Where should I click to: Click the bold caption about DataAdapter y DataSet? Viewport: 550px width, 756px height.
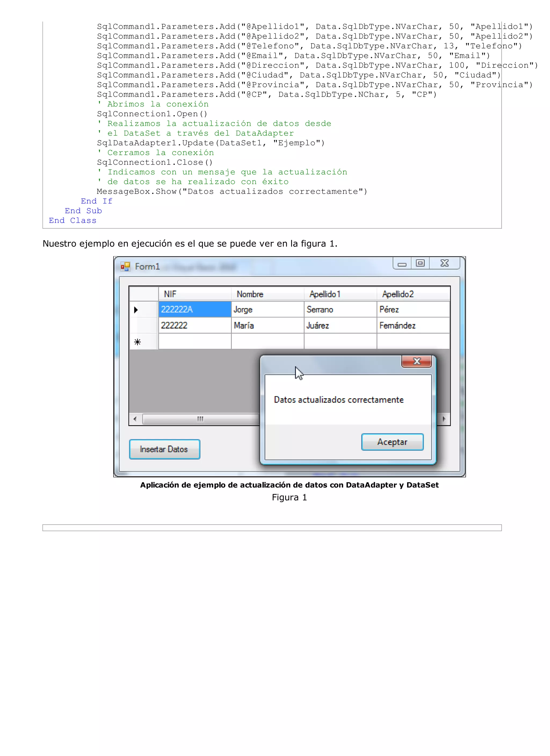pos(289,485)
